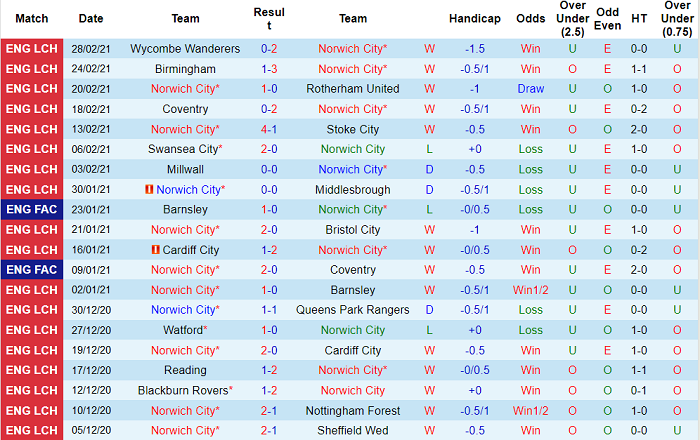Click the ENG FAC label for 09/01/21 match
700x440 pixels.
tap(32, 270)
